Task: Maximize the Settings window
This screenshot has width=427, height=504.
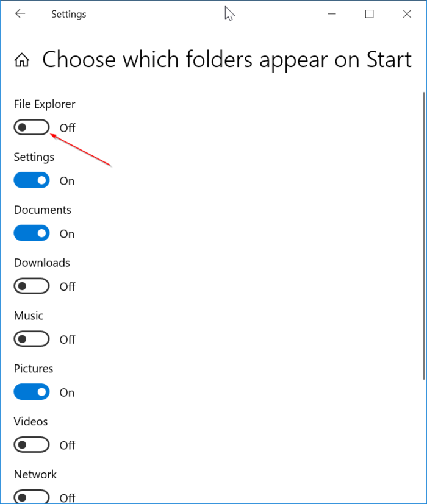Action: [x=369, y=13]
